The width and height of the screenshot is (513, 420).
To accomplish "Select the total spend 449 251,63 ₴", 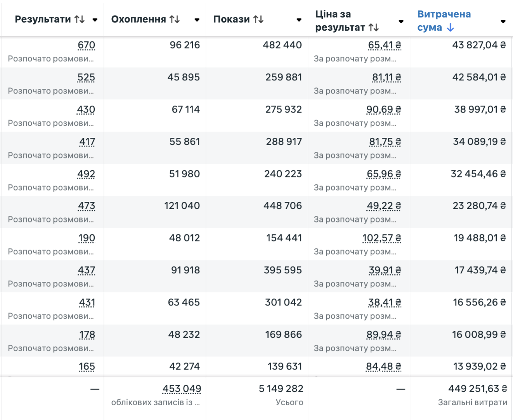I will point(478,389).
